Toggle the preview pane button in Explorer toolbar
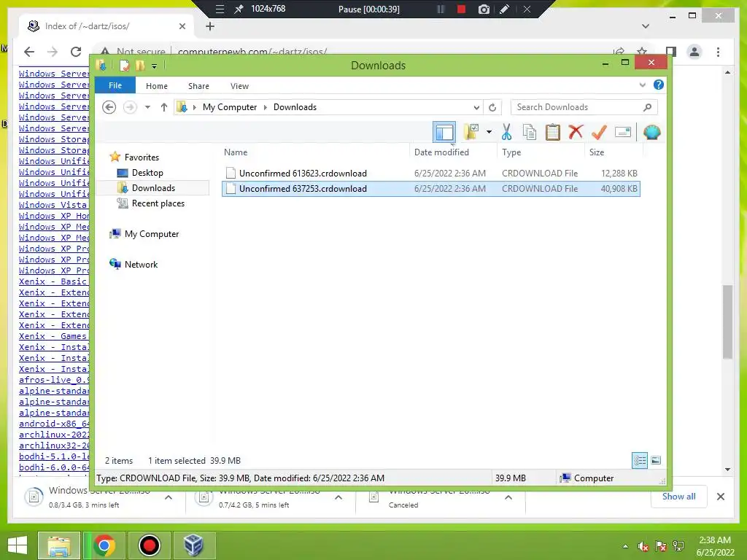Screen dimensions: 747x560 tap(444, 133)
